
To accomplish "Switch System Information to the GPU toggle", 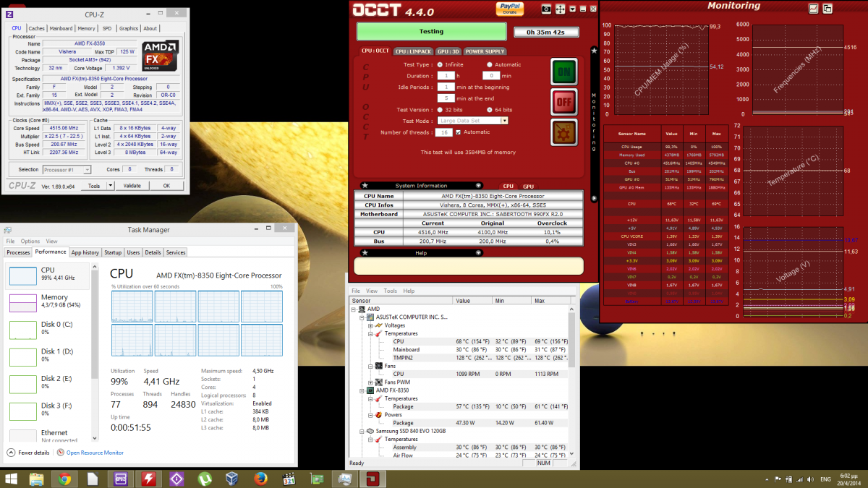I will (x=528, y=186).
